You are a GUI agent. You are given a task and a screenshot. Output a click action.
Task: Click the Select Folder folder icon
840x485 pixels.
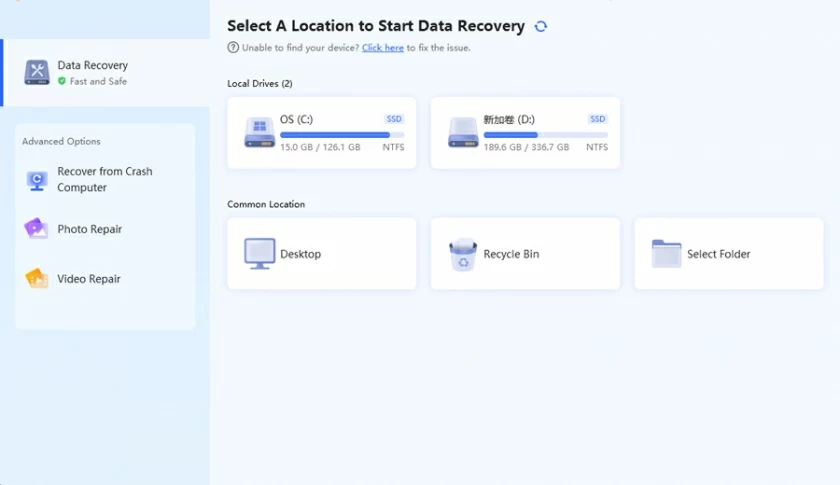tap(666, 253)
